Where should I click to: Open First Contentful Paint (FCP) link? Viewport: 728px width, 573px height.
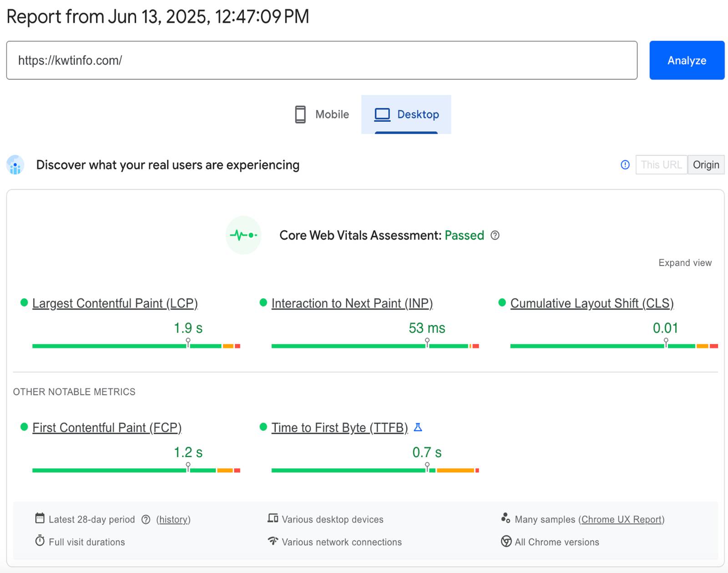coord(107,427)
